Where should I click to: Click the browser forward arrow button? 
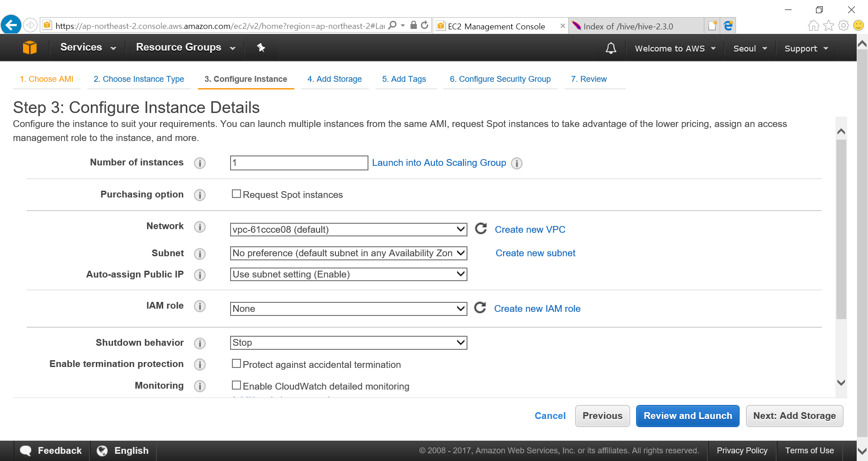click(x=30, y=25)
